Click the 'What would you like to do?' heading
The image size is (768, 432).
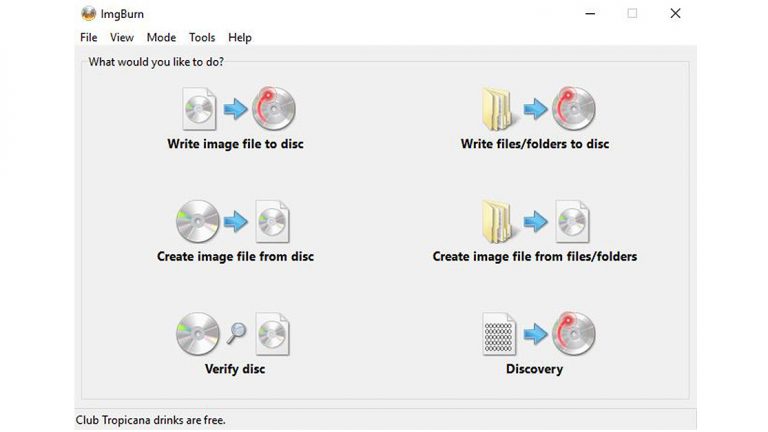[156, 62]
